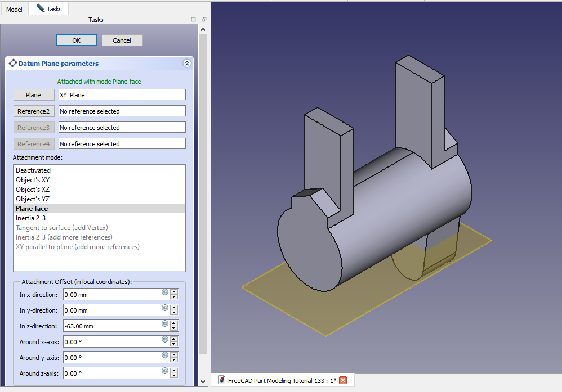Open expression editor for z-direction offset
562x392 pixels.
point(165,323)
